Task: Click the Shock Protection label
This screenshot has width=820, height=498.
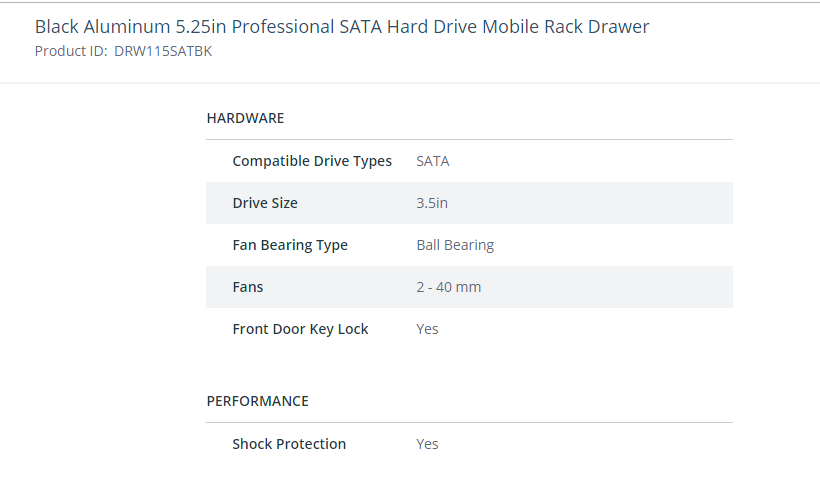Action: click(x=289, y=444)
